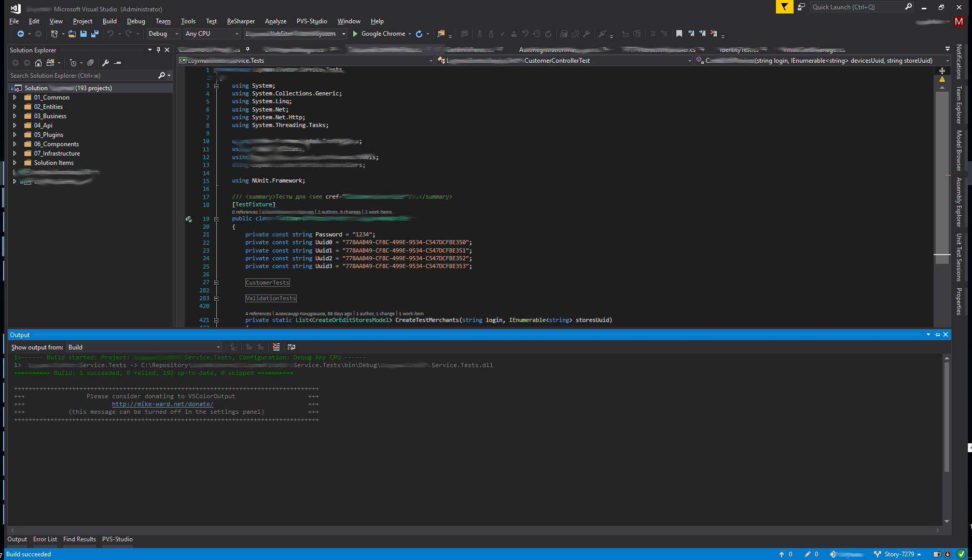Click the Output window vertical scrollbar

947,417
